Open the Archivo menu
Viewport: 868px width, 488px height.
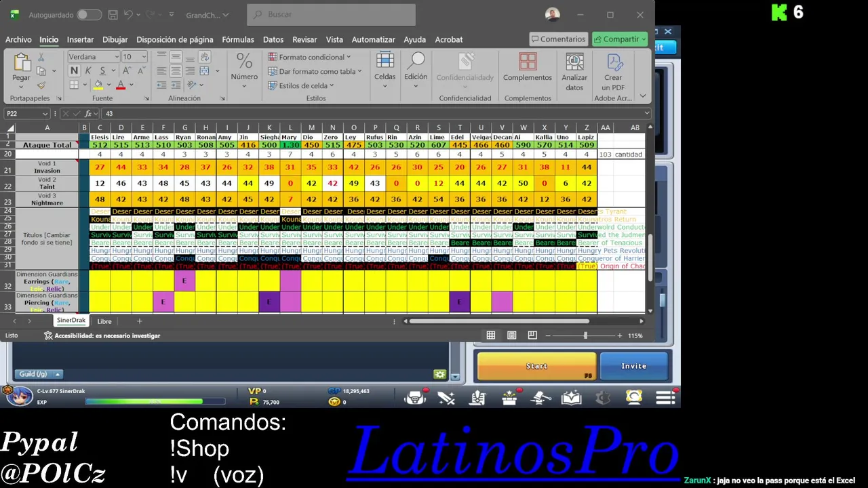pos(18,39)
